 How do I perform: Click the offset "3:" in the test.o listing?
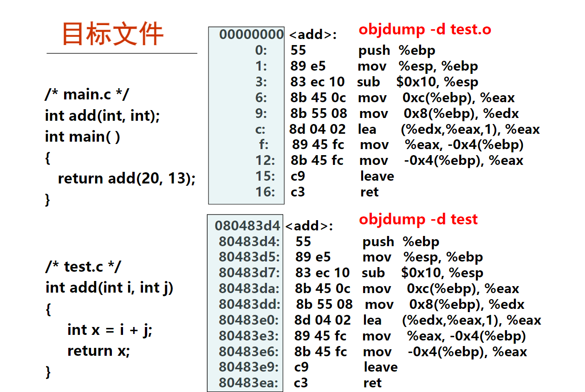point(261,82)
